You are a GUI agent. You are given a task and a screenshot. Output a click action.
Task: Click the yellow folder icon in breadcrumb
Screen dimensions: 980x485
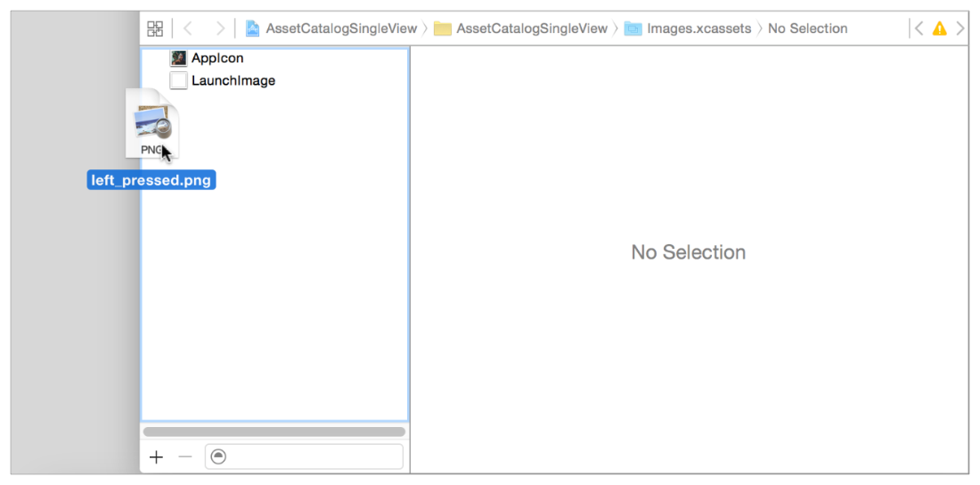[x=443, y=29]
